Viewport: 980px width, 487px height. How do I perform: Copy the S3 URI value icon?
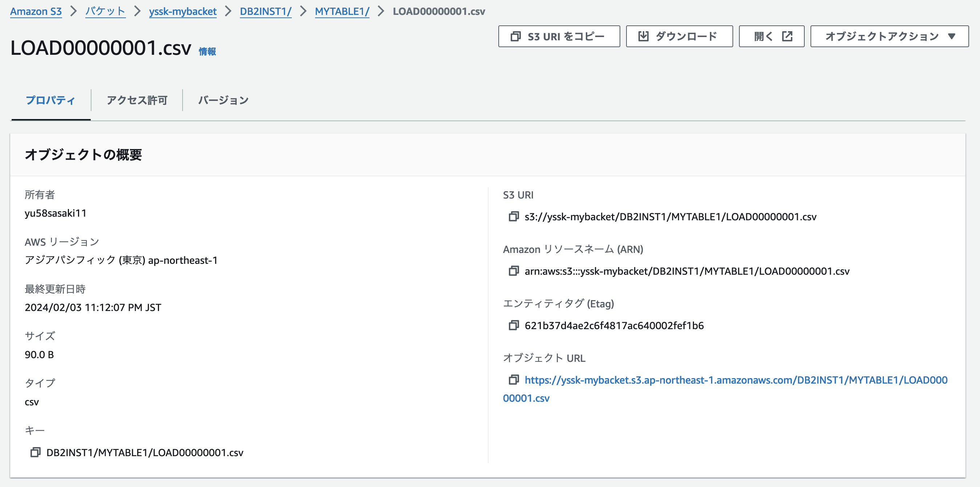[514, 217]
